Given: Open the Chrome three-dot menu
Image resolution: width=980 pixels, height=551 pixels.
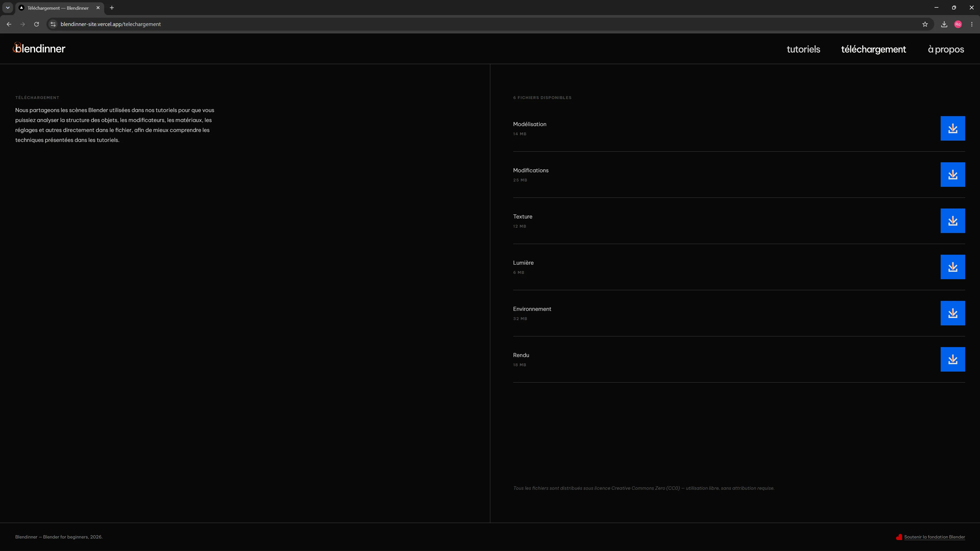Looking at the screenshot, I should 972,24.
